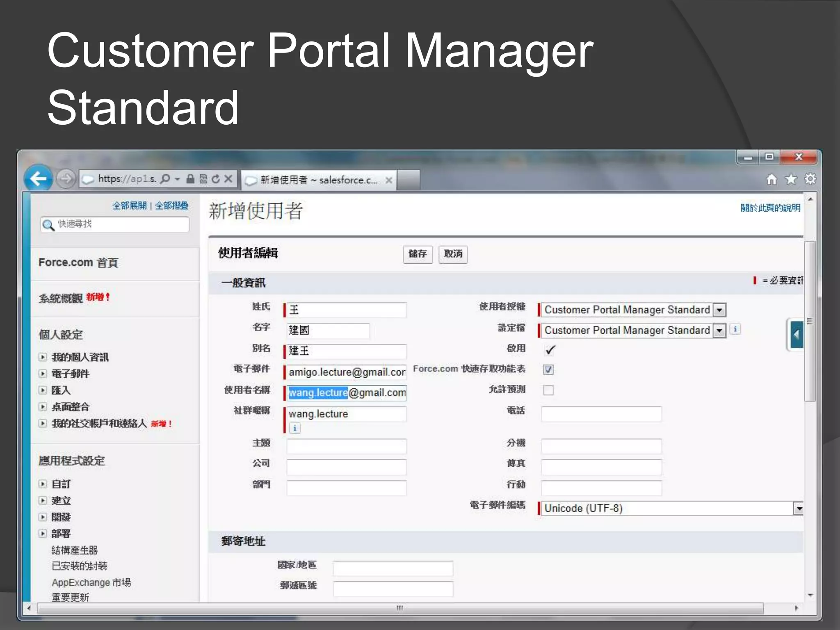Viewport: 840px width, 630px height.
Task: Click the padlock security icon in address bar
Action: 190,179
